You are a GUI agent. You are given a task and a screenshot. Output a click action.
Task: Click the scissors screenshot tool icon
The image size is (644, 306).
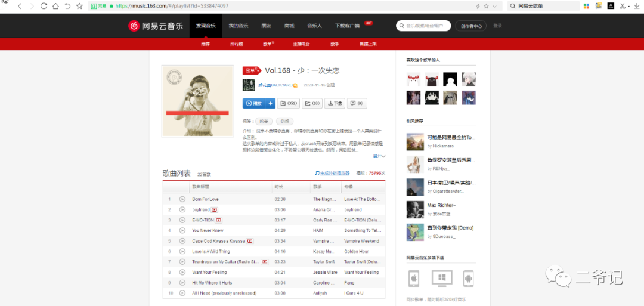[x=623, y=6]
